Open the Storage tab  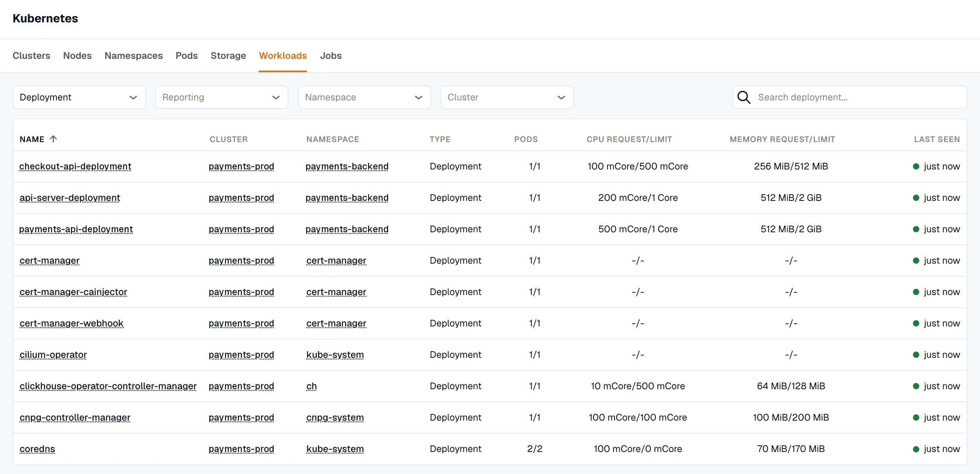click(228, 56)
